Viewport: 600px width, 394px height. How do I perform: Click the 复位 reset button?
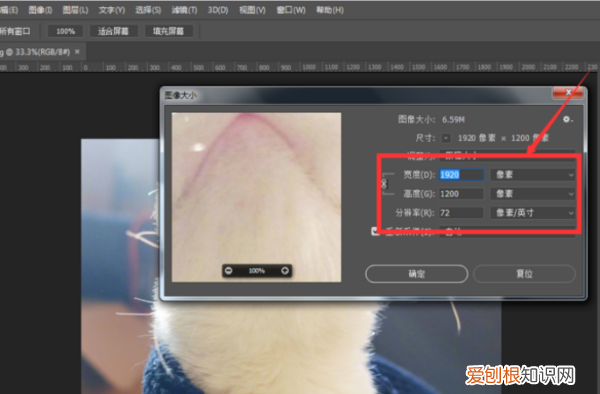pos(524,274)
